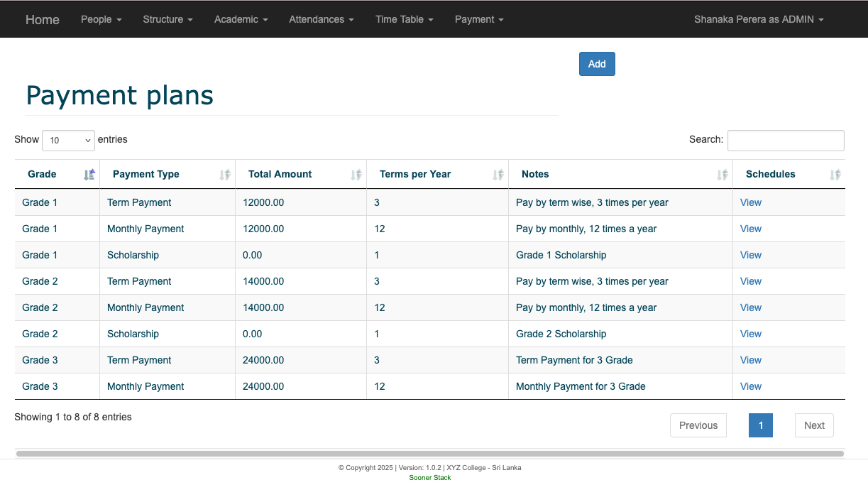Click the horizontal scrollbar below the table
Screen dimensions: 868x502
tap(429, 453)
